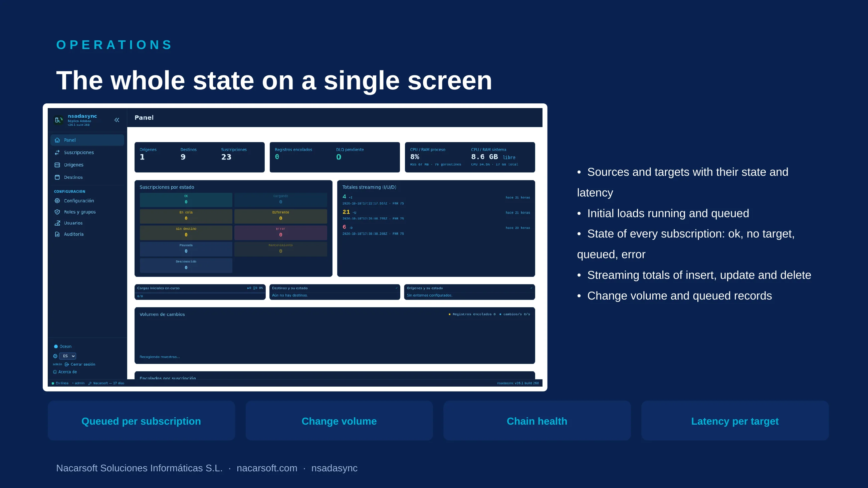Image resolution: width=868 pixels, height=488 pixels.
Task: Click the Error status tile
Action: coord(281,232)
